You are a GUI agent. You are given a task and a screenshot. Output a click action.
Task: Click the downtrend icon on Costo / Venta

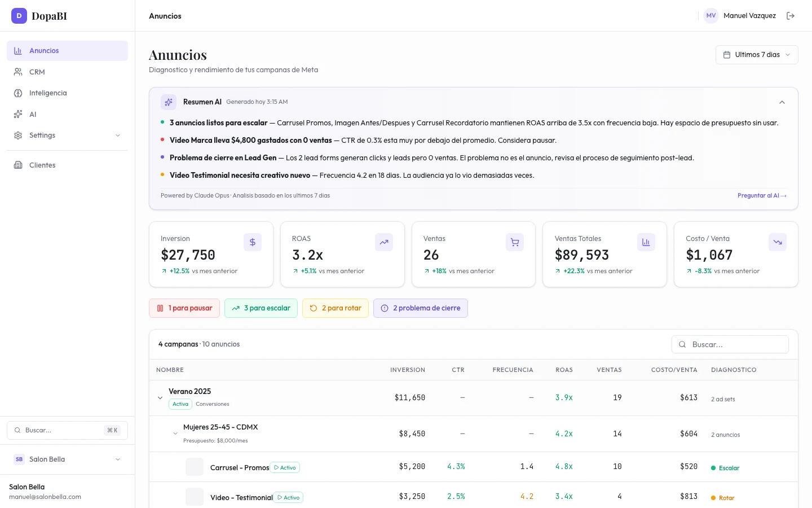coord(778,242)
